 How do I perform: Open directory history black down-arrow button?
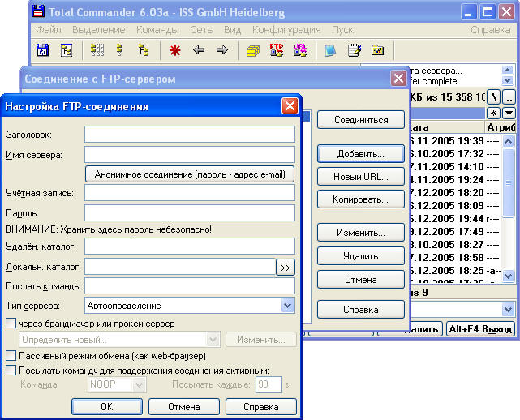509,113
